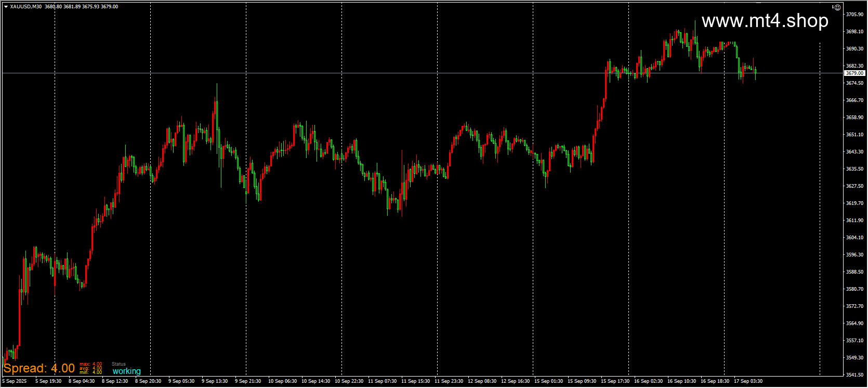The image size is (868, 388).
Task: Click the 12 Sep 16:30 time label
Action: [x=515, y=381]
